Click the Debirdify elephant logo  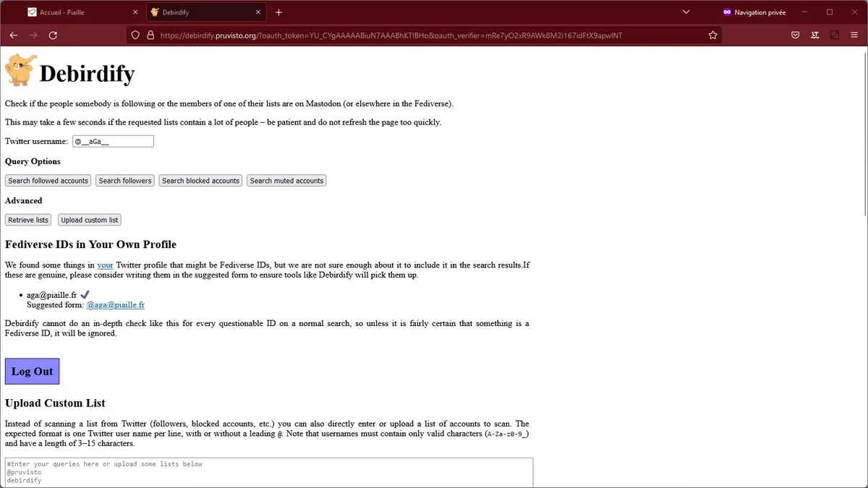click(x=20, y=70)
